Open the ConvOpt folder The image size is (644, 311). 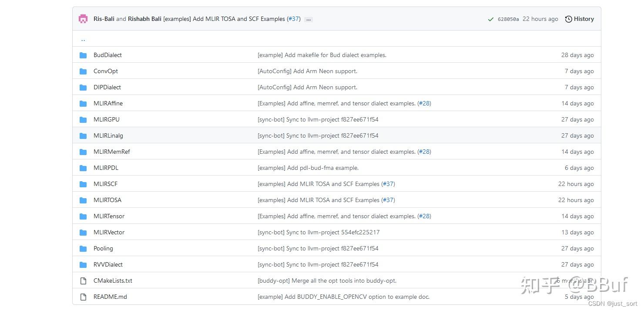click(x=106, y=71)
